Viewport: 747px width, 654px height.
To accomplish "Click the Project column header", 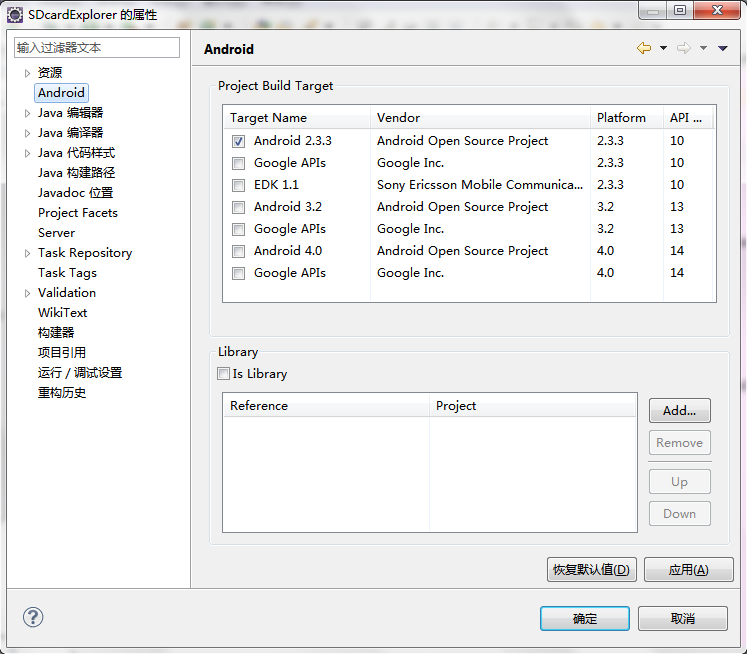I will pos(533,406).
